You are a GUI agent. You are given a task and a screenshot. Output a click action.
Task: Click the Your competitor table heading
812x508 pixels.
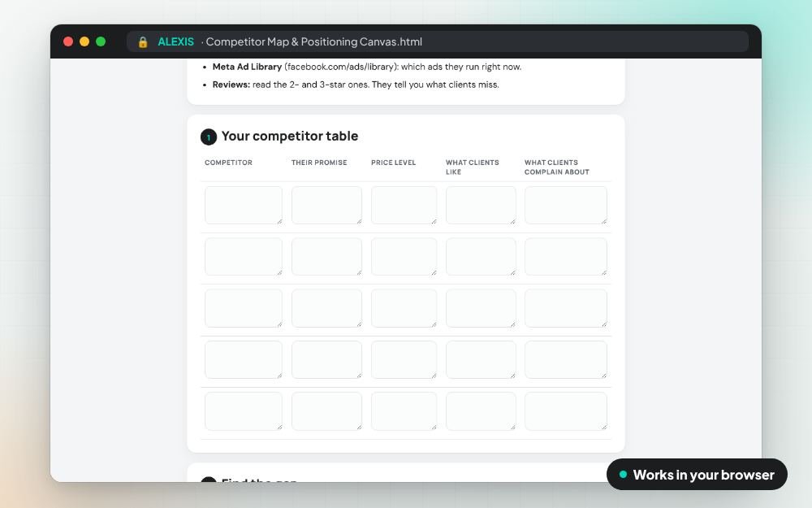click(290, 136)
